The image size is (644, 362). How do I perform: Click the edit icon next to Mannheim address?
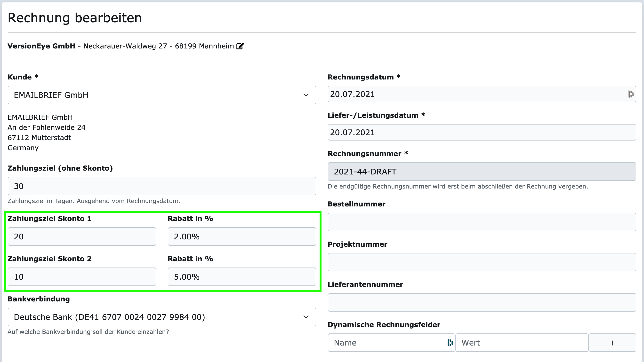[x=240, y=46]
